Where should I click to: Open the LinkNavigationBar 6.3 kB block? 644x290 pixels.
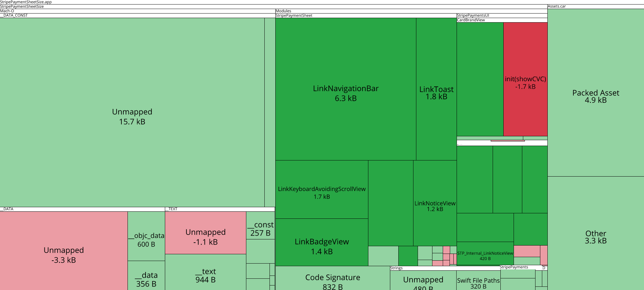[x=346, y=89]
